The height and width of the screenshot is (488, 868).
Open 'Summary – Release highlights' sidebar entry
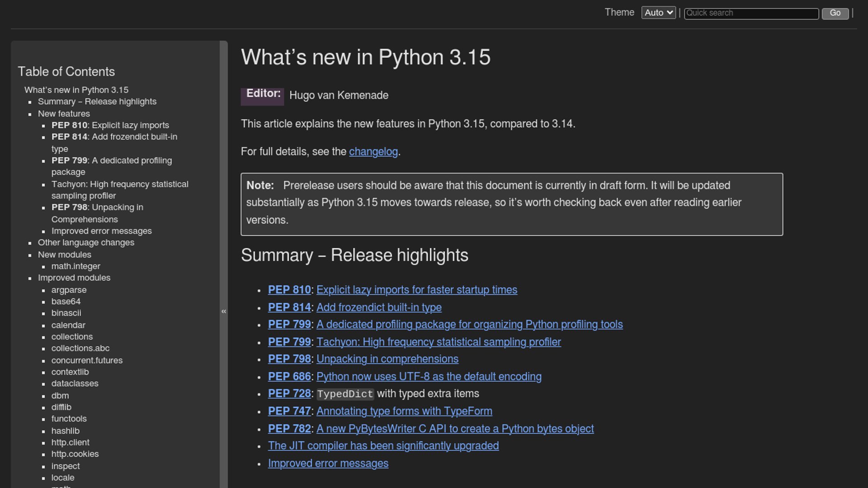click(x=97, y=102)
